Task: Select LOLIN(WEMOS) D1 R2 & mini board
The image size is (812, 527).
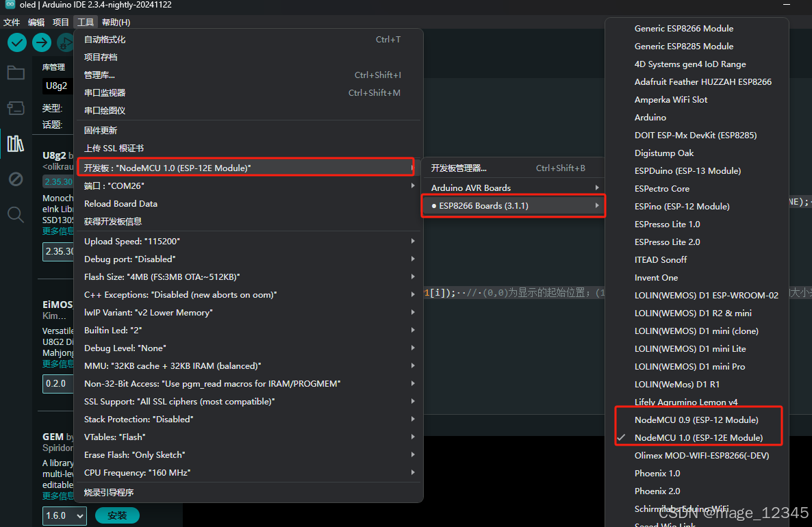Action: coord(696,313)
